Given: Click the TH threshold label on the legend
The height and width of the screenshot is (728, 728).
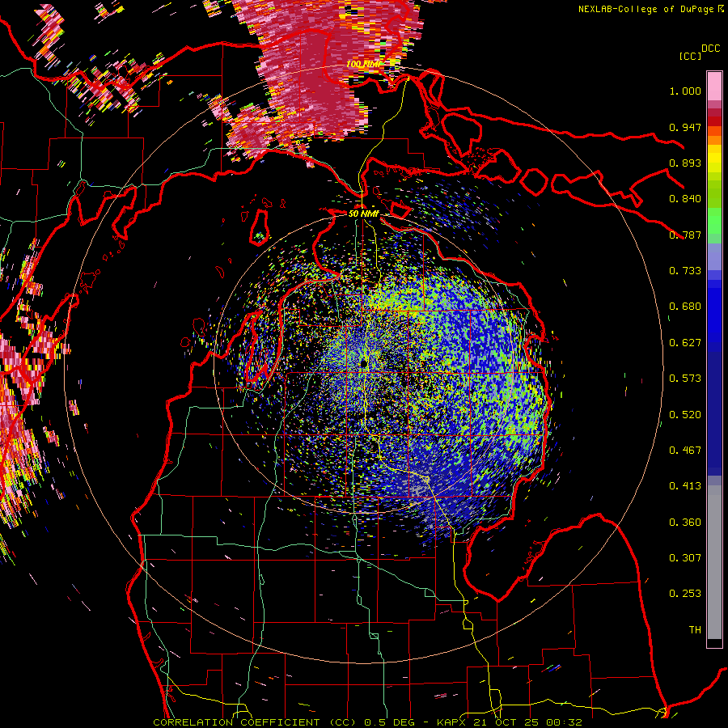Looking at the screenshot, I should (x=695, y=630).
